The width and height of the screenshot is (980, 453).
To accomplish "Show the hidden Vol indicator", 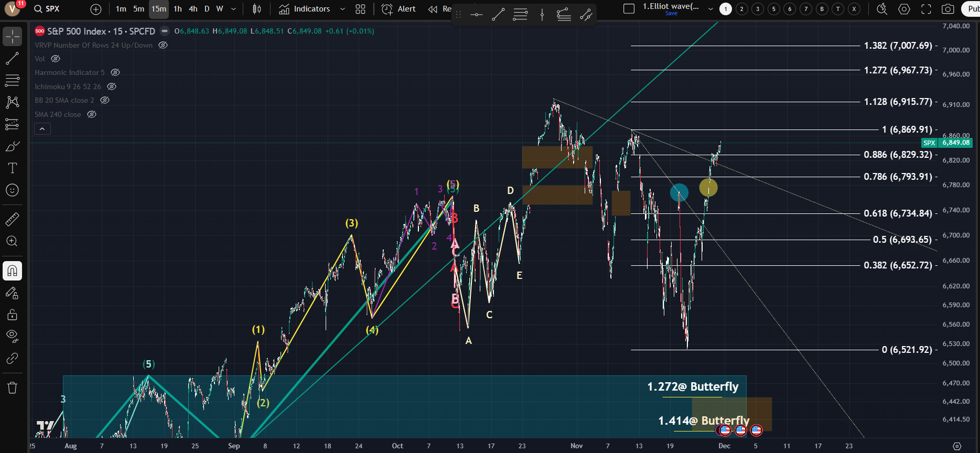I will (x=56, y=59).
